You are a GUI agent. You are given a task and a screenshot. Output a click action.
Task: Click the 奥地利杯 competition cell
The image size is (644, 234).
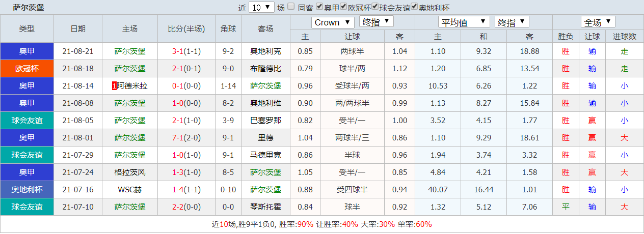click(x=27, y=190)
